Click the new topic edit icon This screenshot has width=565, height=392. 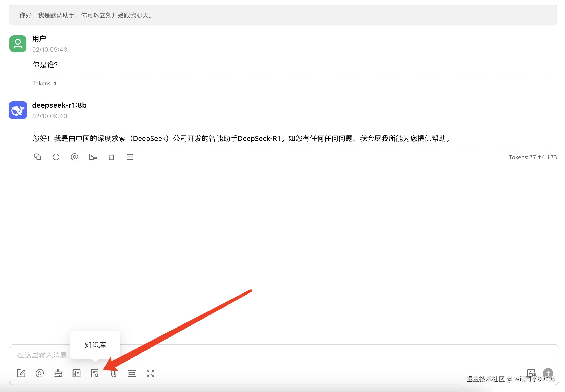(21, 373)
